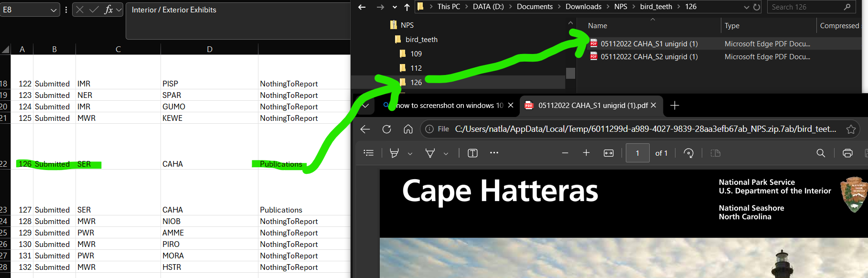Refresh the Edge browser page

coord(386,129)
